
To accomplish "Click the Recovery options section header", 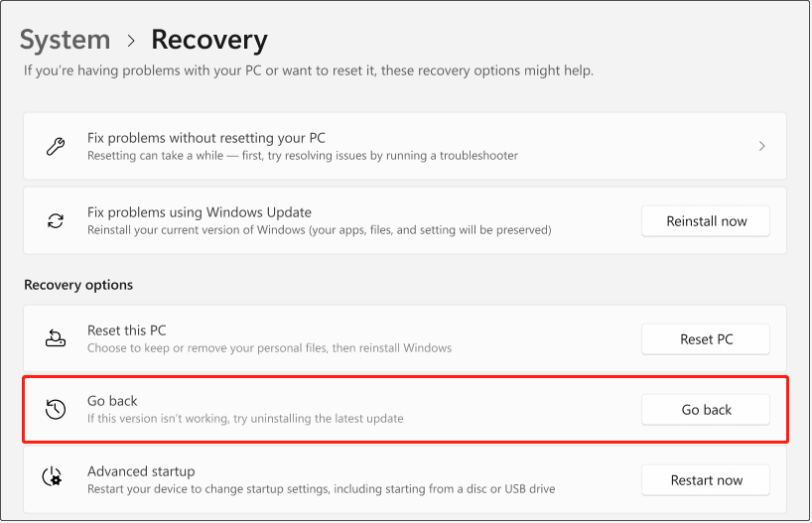I will click(78, 285).
